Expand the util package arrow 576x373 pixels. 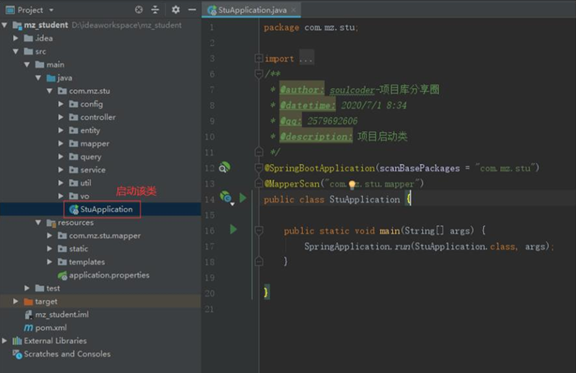tap(61, 183)
